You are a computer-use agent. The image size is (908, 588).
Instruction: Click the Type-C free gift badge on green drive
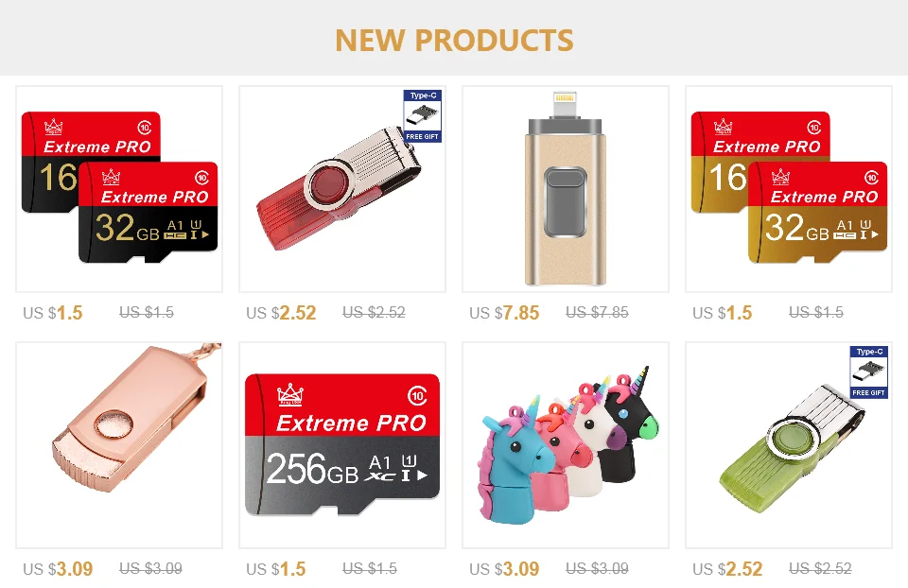click(868, 372)
